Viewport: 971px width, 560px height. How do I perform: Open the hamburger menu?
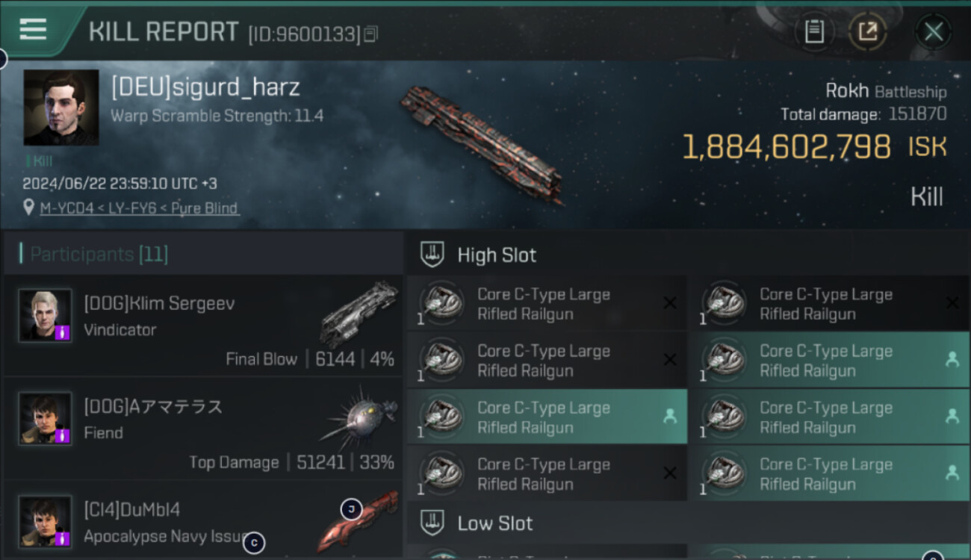[x=33, y=30]
